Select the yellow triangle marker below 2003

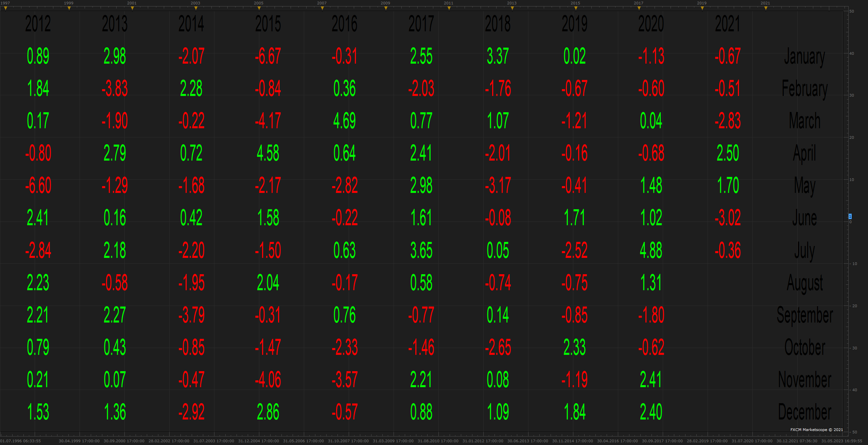(196, 8)
